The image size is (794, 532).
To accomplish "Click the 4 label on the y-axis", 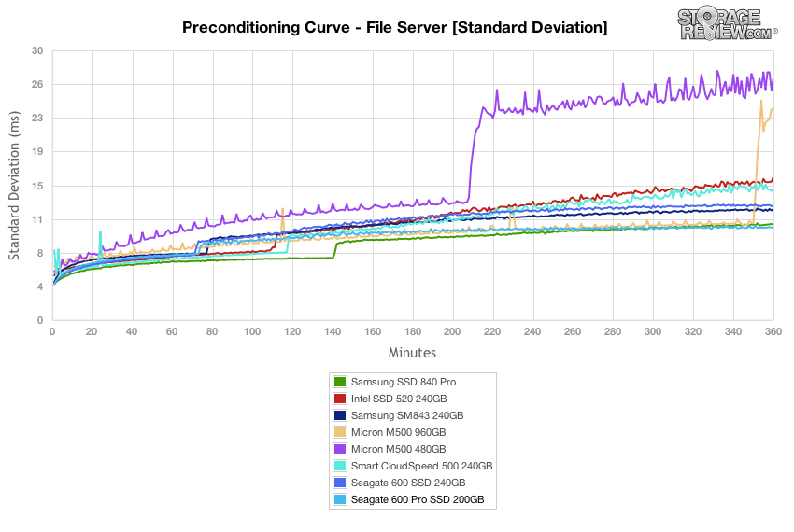I will pyautogui.click(x=40, y=287).
